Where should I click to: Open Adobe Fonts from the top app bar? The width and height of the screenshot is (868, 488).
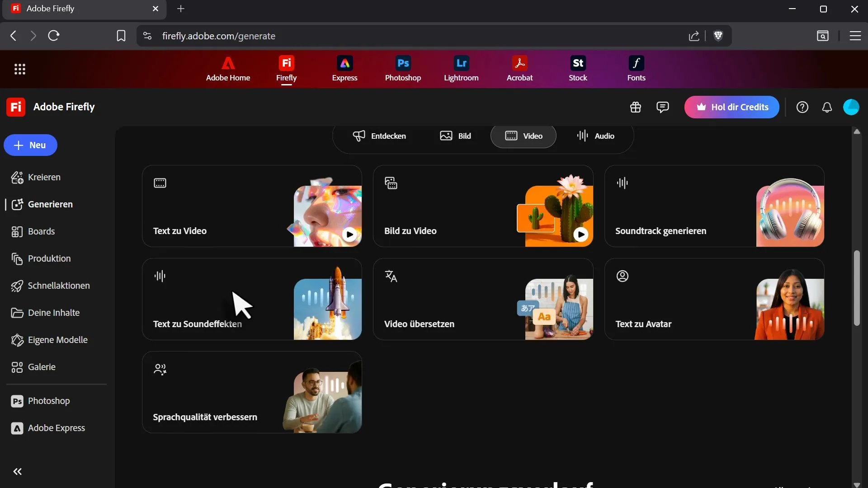(x=636, y=69)
